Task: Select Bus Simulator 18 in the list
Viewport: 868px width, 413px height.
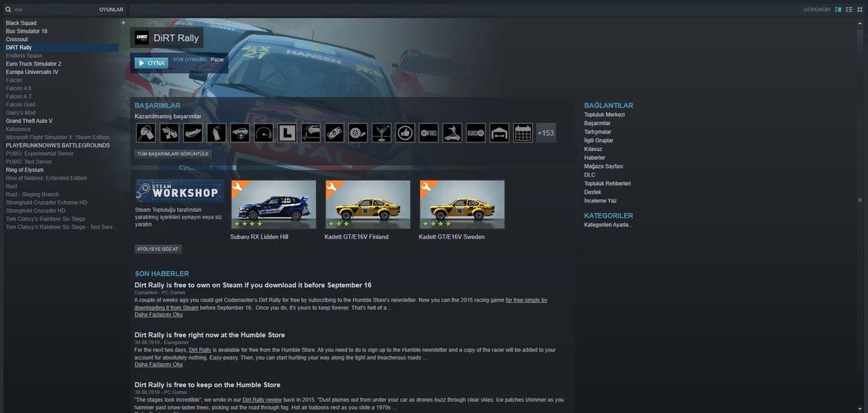Action: (x=27, y=31)
